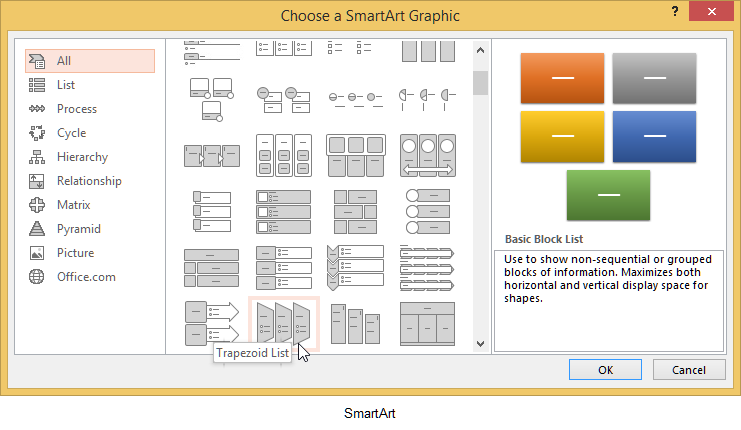This screenshot has width=741, height=430.
Task: Choose the Vertical Chevron List layout
Action: [x=356, y=268]
